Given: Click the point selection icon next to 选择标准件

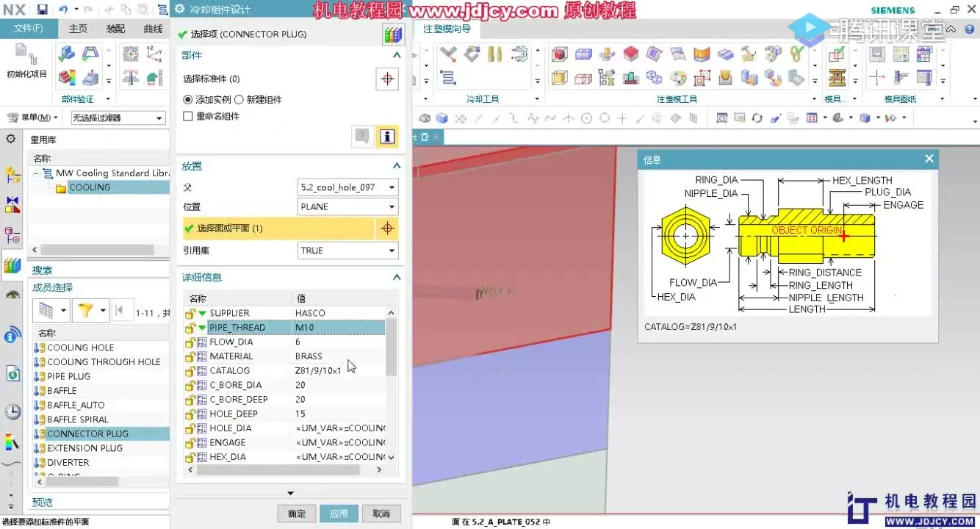Looking at the screenshot, I should point(387,79).
